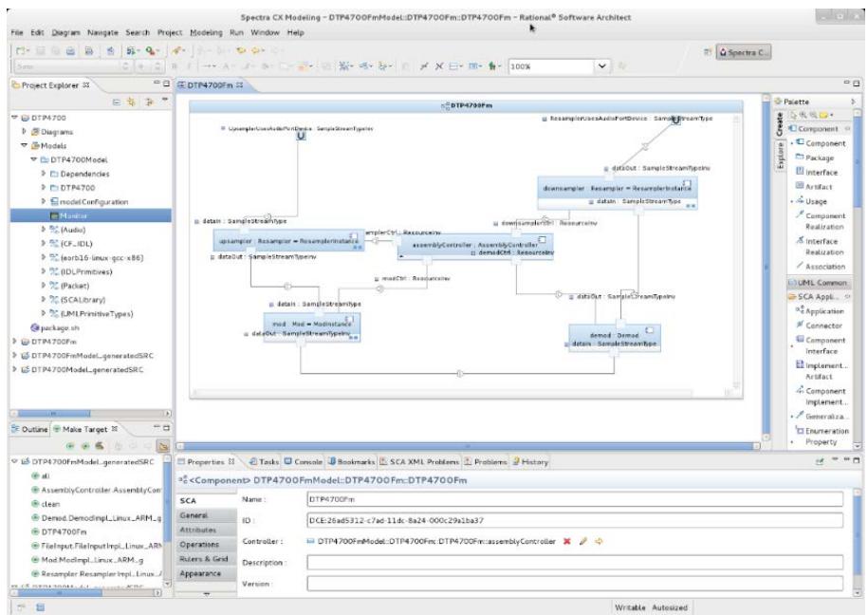Open the zoom percentage dropdown arrow

tap(602, 66)
